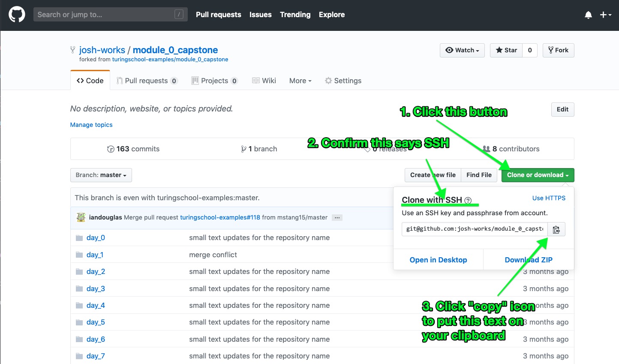The height and width of the screenshot is (364, 619).
Task: Open Trending in the top navigation
Action: [x=295, y=15]
